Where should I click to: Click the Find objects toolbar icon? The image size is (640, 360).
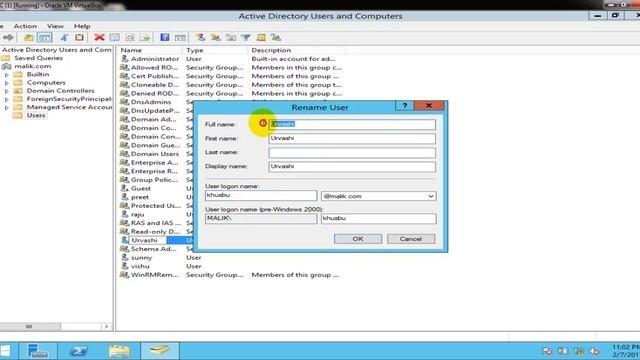(261, 38)
